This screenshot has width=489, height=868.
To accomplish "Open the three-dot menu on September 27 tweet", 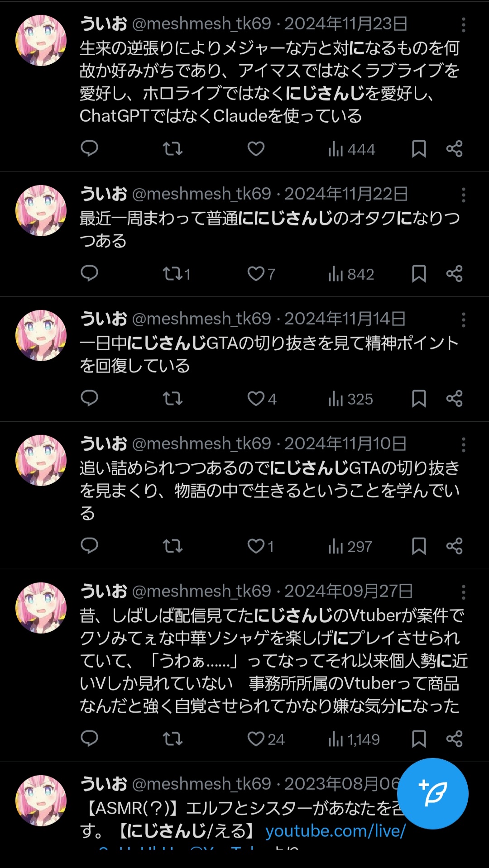I will point(463,592).
